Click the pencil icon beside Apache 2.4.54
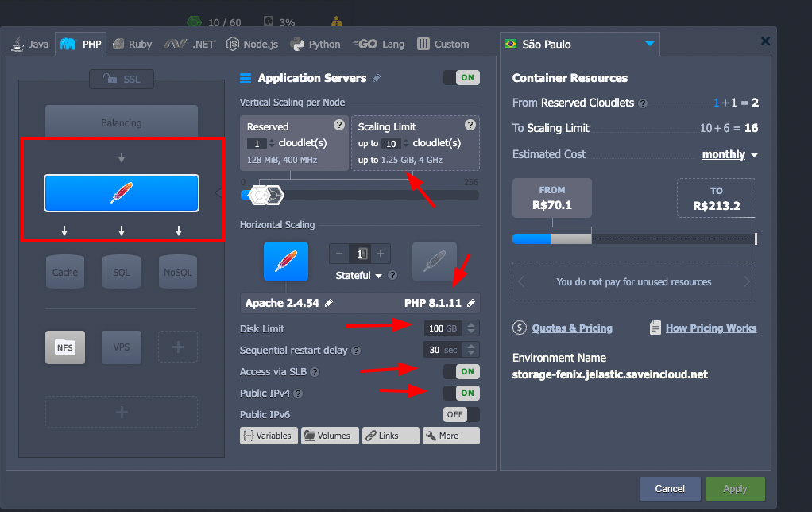Screen dimensions: 812x512 tap(329, 304)
